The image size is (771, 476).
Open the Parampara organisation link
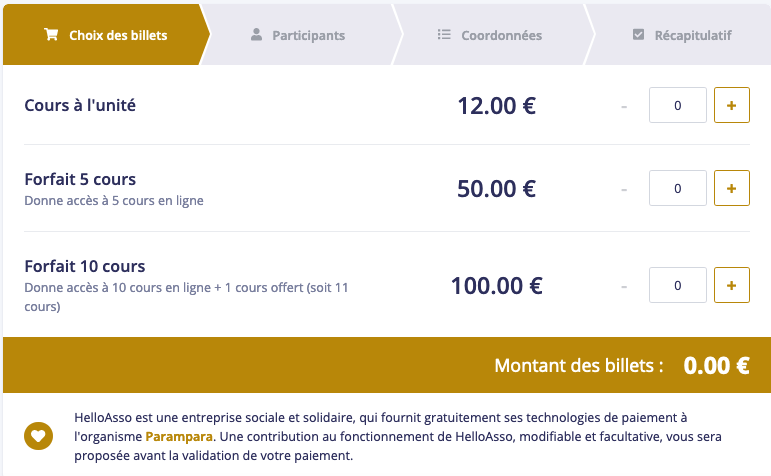pos(178,437)
